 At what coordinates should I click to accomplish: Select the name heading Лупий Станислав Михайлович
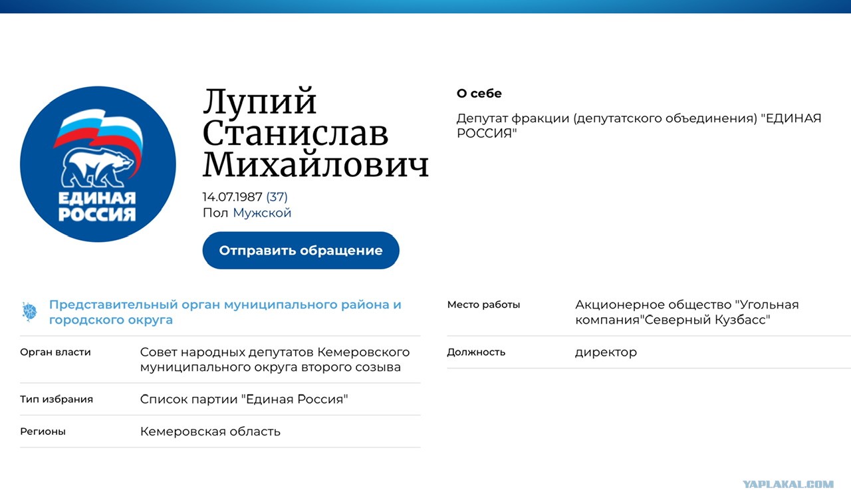(x=316, y=133)
